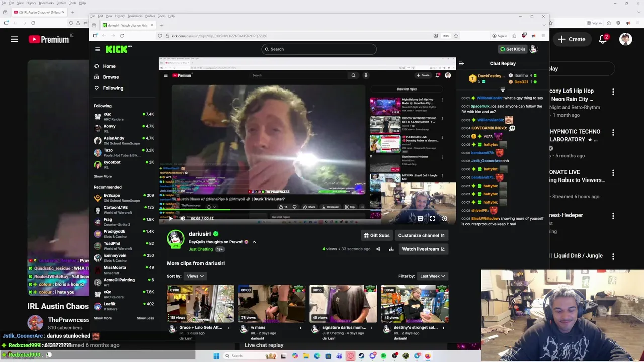
Task: Bookmark this page with the star icon
Action: point(456,36)
